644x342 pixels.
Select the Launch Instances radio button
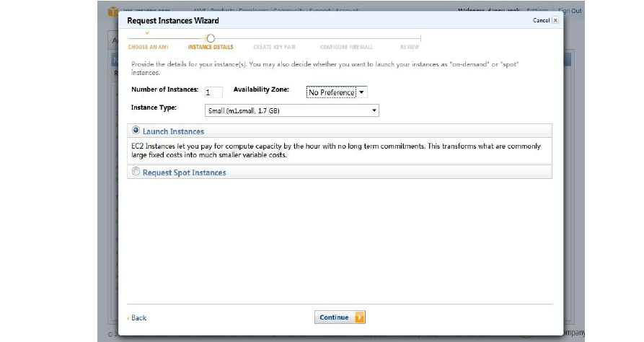(x=136, y=131)
